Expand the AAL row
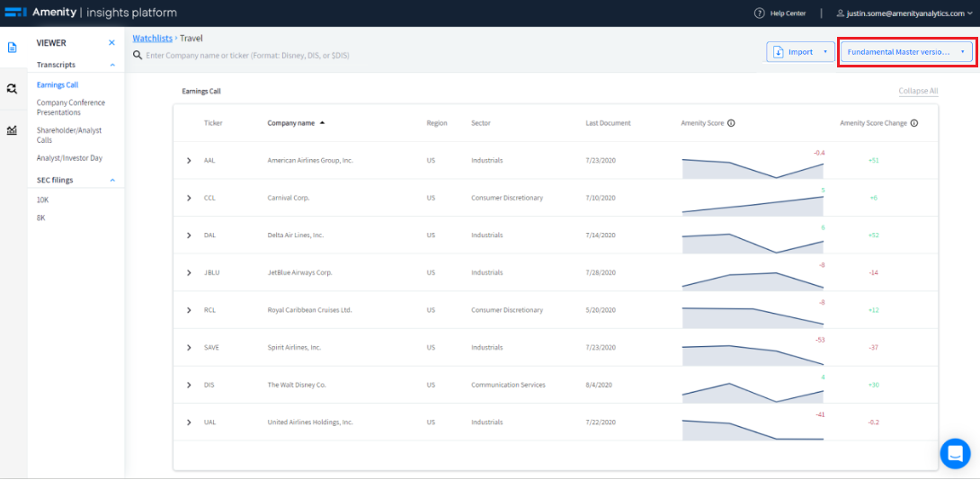980x480 pixels. [x=189, y=161]
